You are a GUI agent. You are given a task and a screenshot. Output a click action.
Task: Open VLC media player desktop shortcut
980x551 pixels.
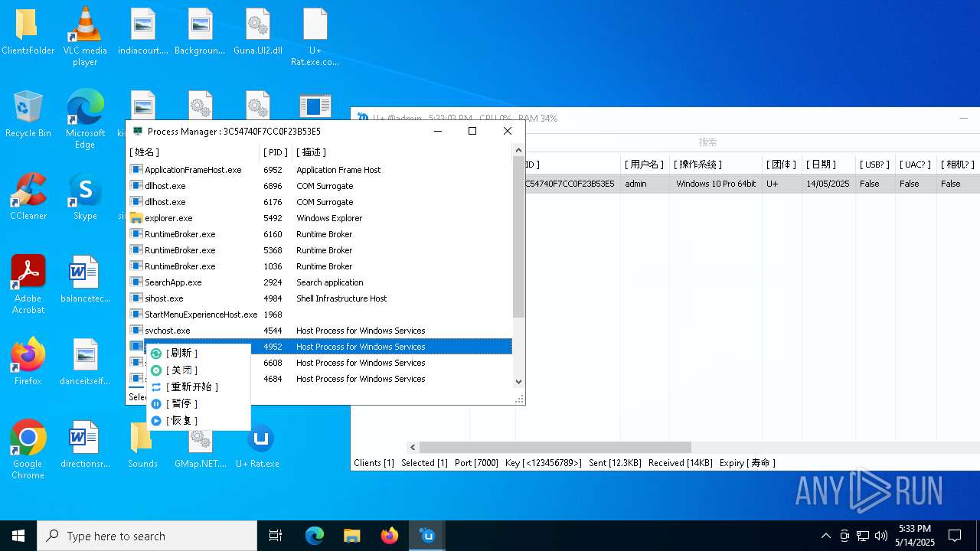click(85, 37)
